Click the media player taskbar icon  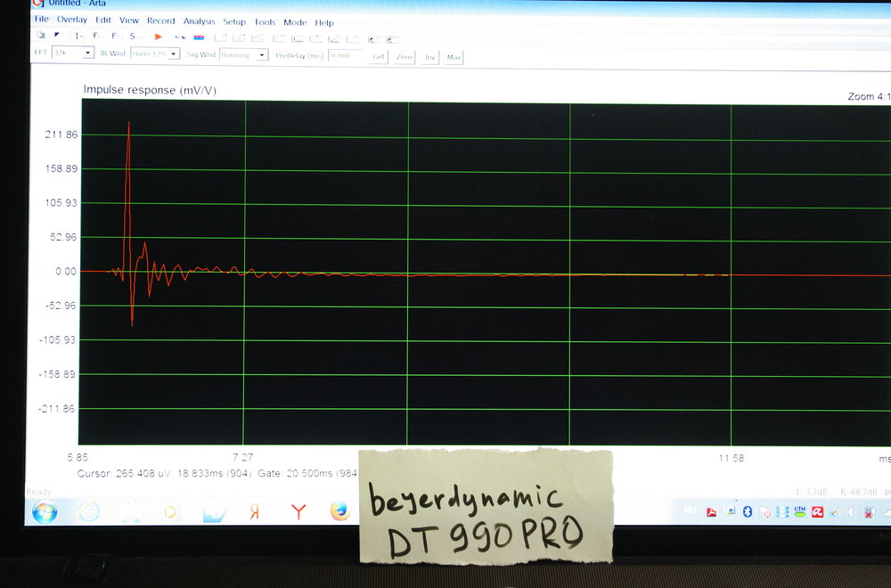coord(170,512)
